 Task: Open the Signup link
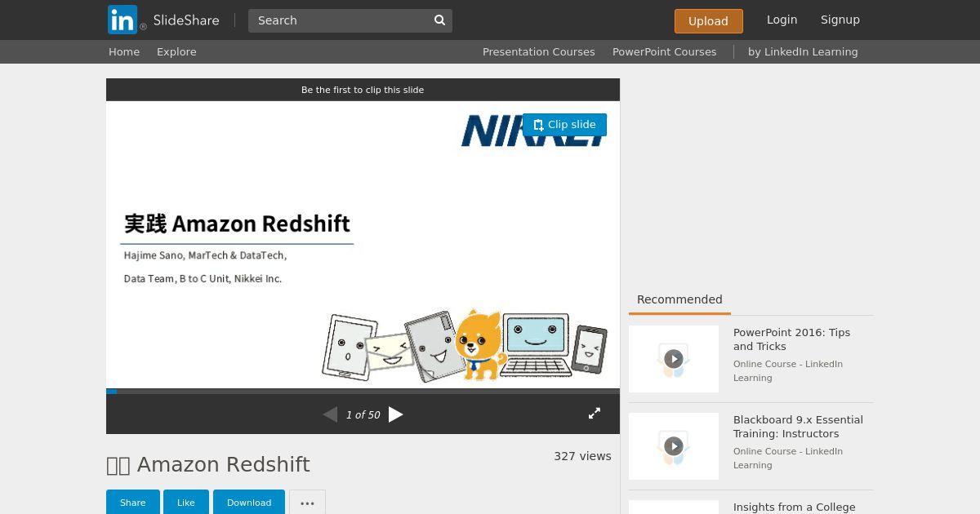[x=840, y=20]
